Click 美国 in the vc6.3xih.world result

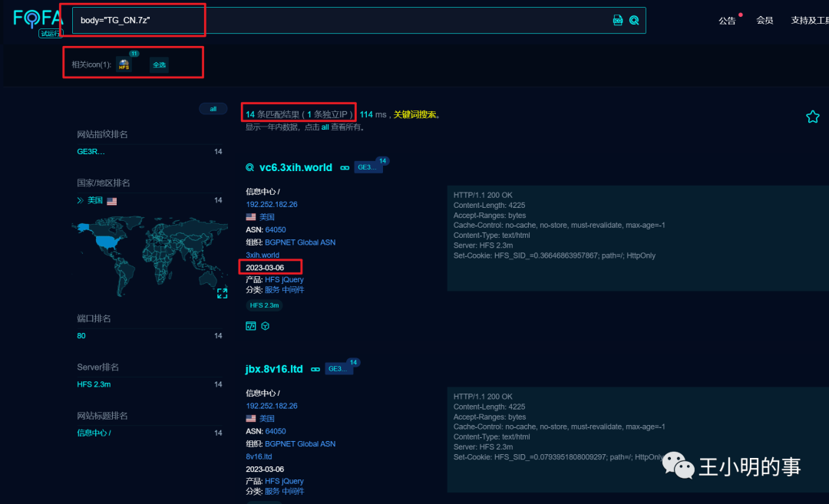click(266, 217)
